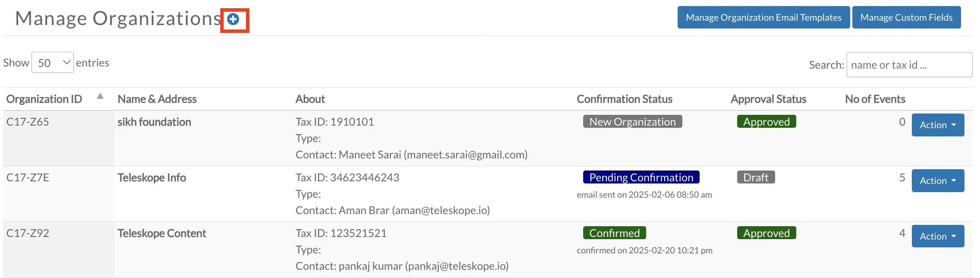Click the Pending Confirmation status badge
The width and height of the screenshot is (980, 278).
(x=641, y=177)
